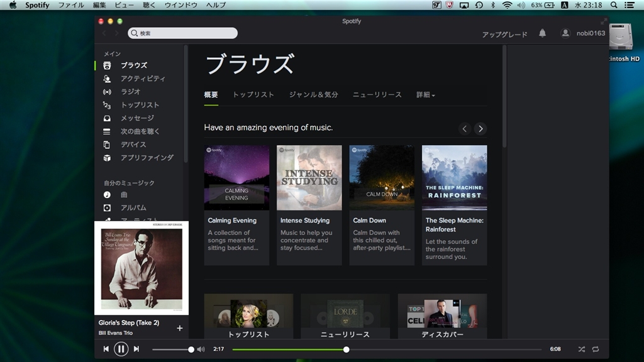Open Notification Center in menu bar
644x362 pixels.
pyautogui.click(x=629, y=5)
